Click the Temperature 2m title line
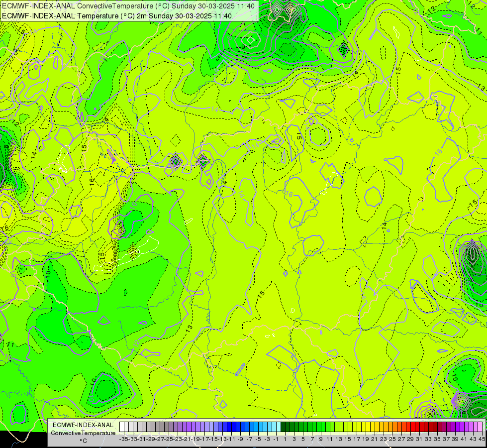 click(x=117, y=16)
